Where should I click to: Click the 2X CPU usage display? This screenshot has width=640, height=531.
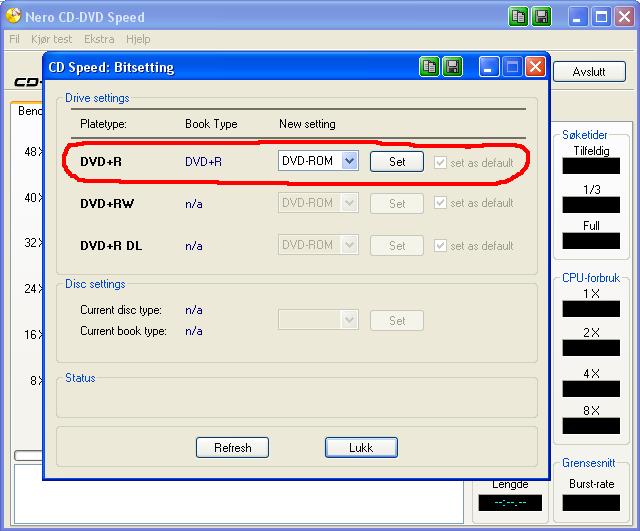591,348
